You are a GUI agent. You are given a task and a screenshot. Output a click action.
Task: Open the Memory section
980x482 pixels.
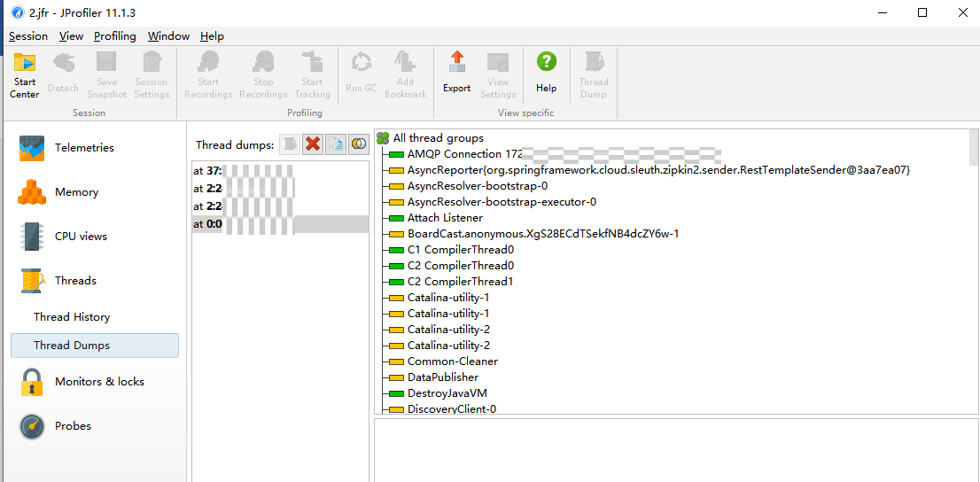pyautogui.click(x=76, y=192)
